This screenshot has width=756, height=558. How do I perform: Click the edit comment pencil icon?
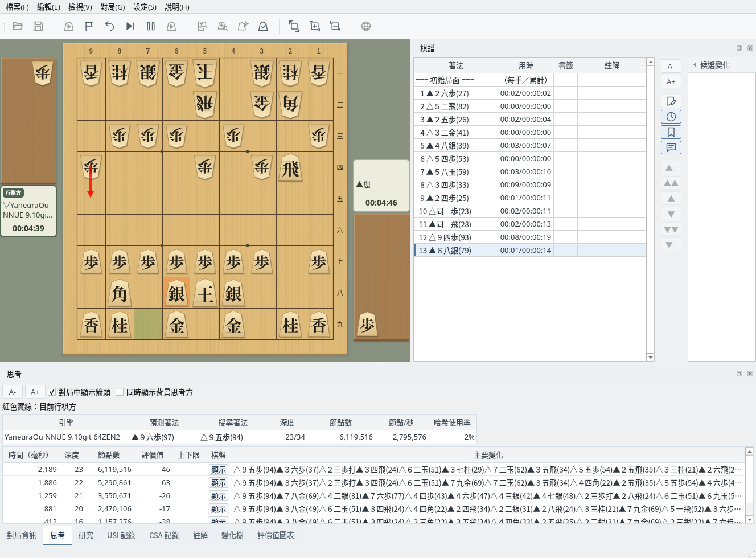pyautogui.click(x=671, y=101)
